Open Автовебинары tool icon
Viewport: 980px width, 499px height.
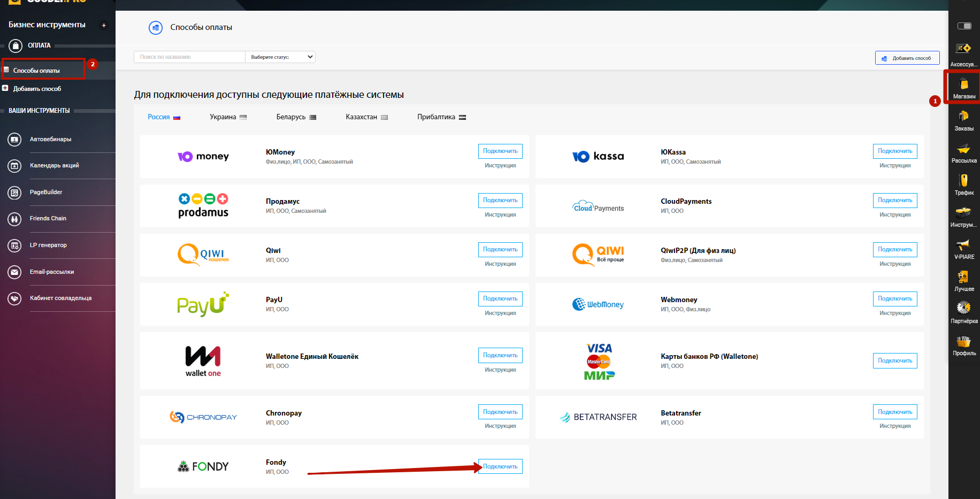(x=14, y=139)
